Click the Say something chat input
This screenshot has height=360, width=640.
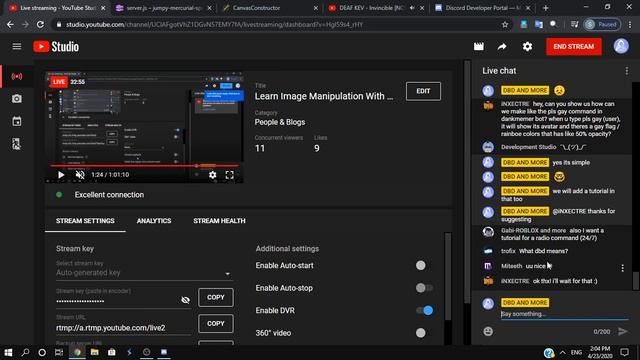tap(564, 314)
